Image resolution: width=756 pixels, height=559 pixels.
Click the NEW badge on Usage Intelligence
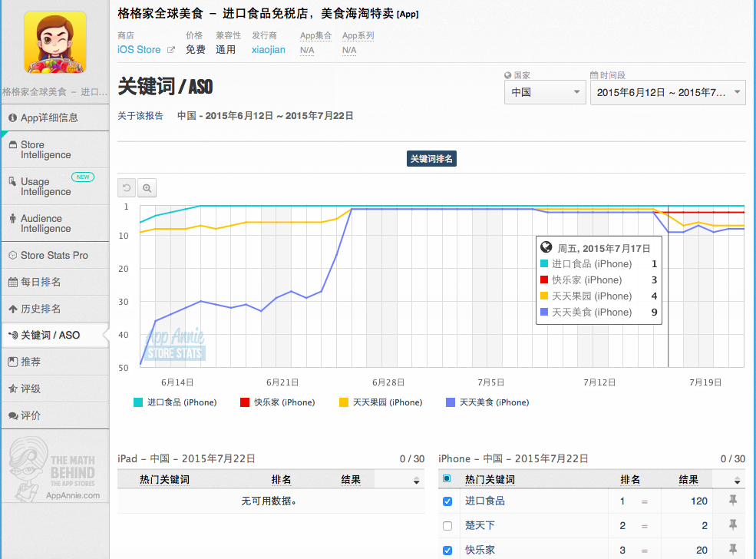(82, 177)
